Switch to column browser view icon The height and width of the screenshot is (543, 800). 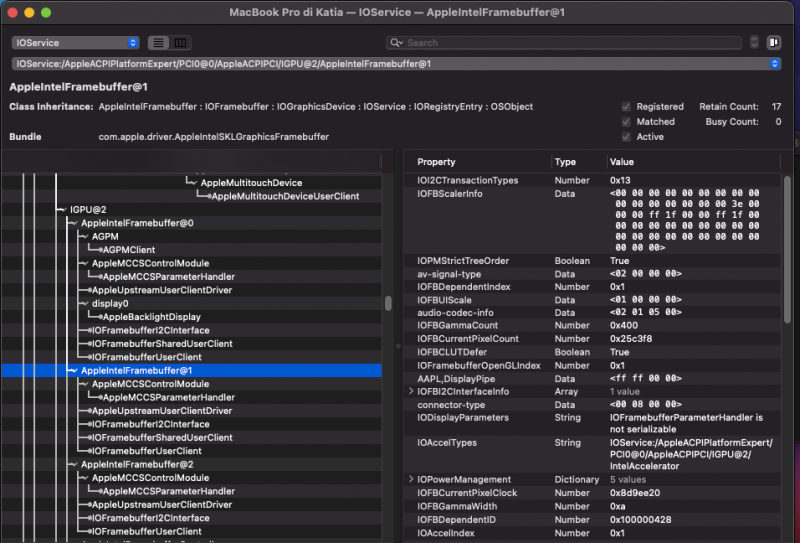180,43
